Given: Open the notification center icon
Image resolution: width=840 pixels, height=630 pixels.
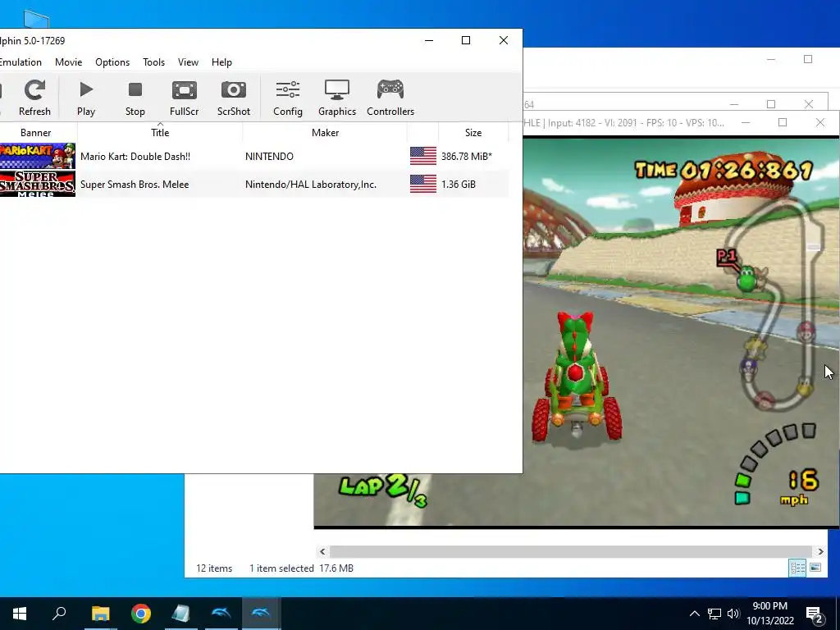Looking at the screenshot, I should 815,614.
